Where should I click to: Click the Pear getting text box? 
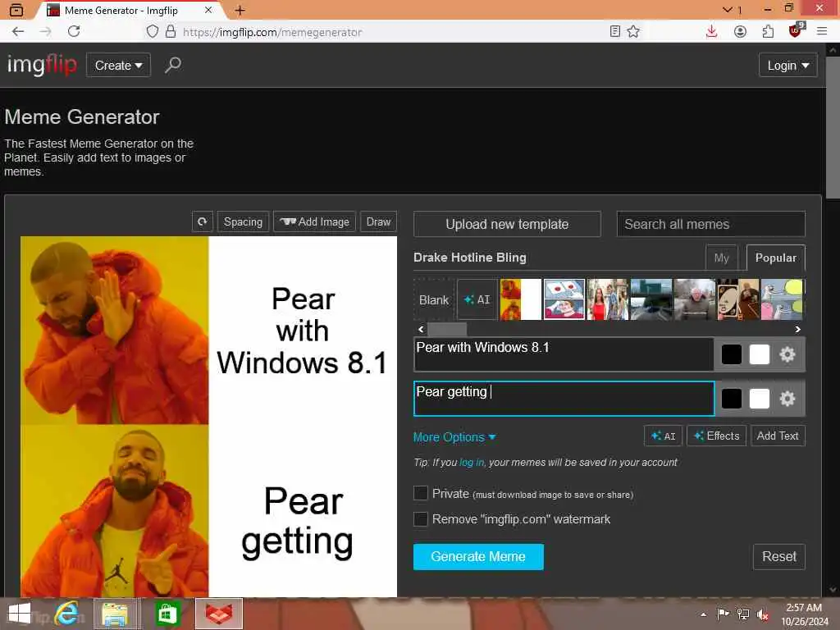564,399
